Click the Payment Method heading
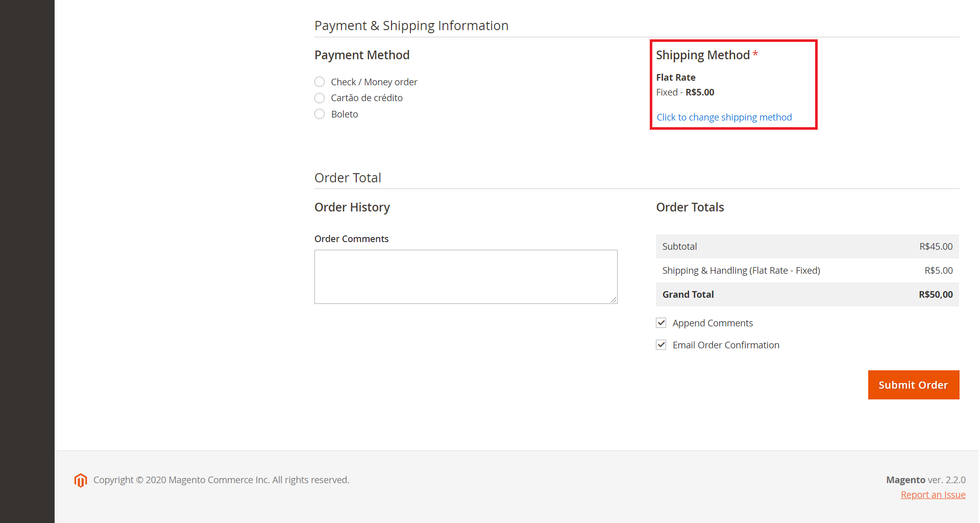The width and height of the screenshot is (980, 523). point(362,55)
